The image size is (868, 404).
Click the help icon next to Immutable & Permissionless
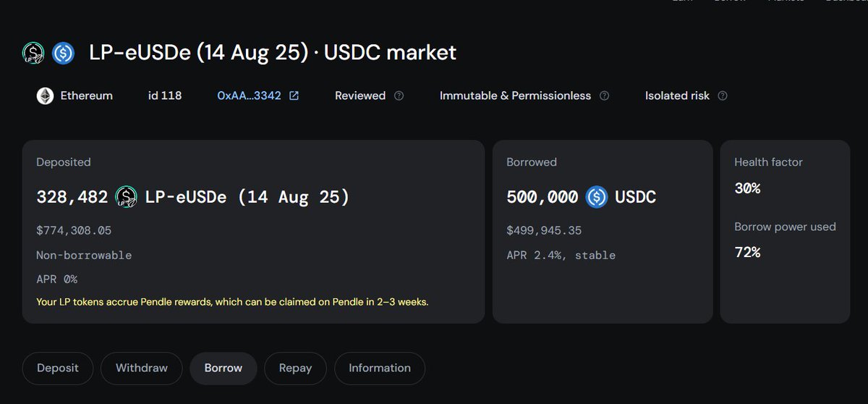[605, 96]
